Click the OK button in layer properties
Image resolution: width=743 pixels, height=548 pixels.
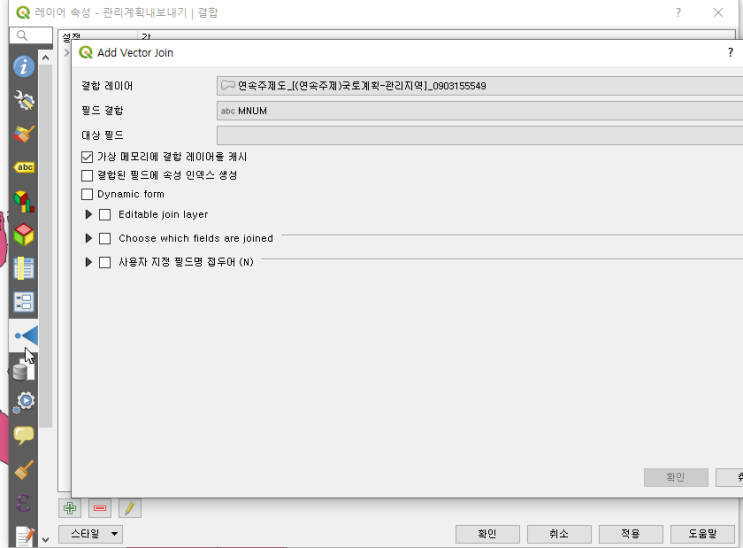[488, 534]
